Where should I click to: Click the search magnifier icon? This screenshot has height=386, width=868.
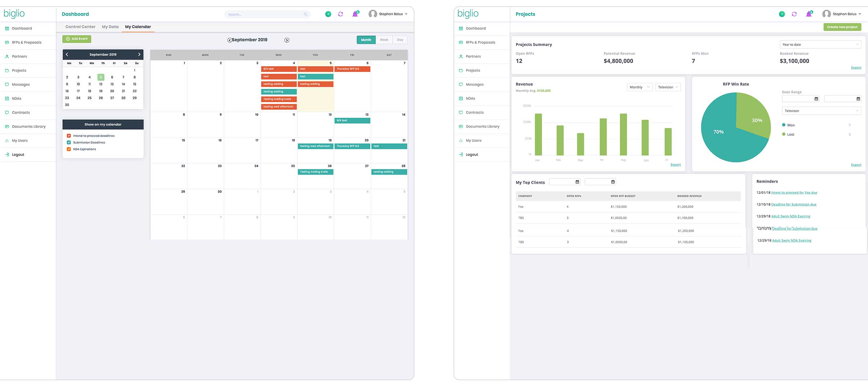(306, 14)
